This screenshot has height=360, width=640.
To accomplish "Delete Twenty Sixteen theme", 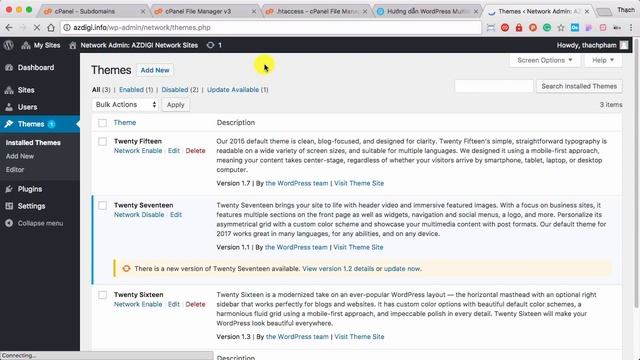I will 196,304.
